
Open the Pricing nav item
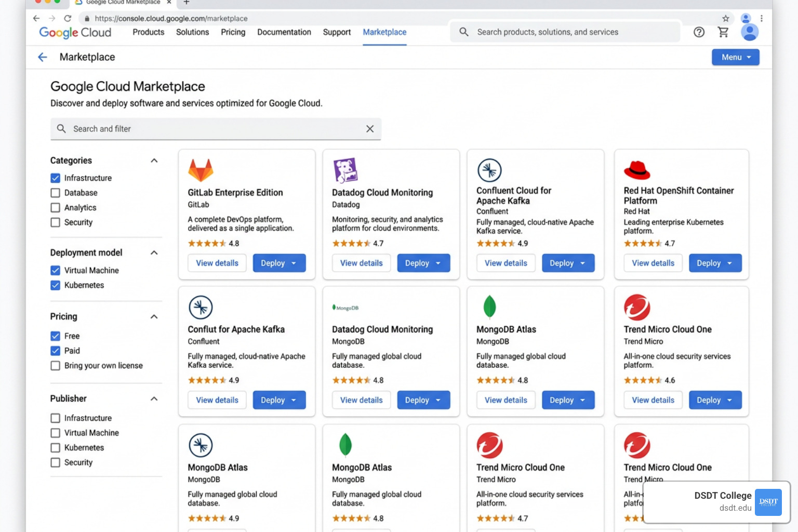point(233,32)
